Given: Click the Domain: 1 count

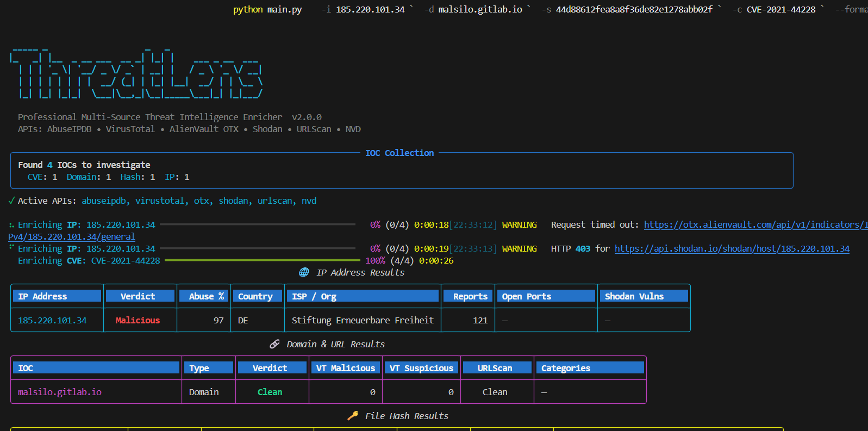Looking at the screenshot, I should click(89, 177).
